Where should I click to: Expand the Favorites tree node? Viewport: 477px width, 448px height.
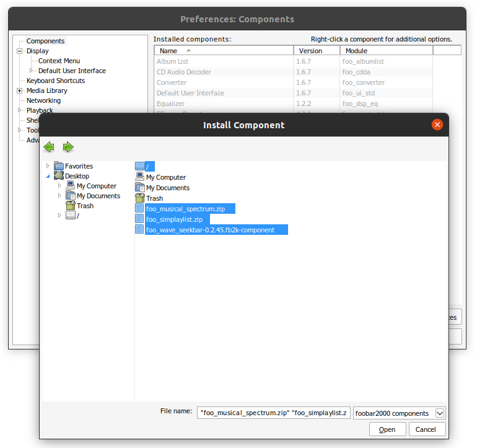click(48, 166)
